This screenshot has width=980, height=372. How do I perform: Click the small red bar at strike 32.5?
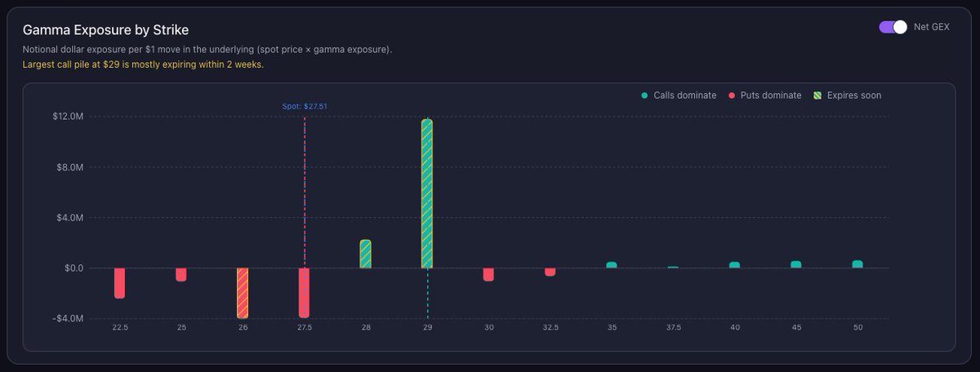(550, 272)
